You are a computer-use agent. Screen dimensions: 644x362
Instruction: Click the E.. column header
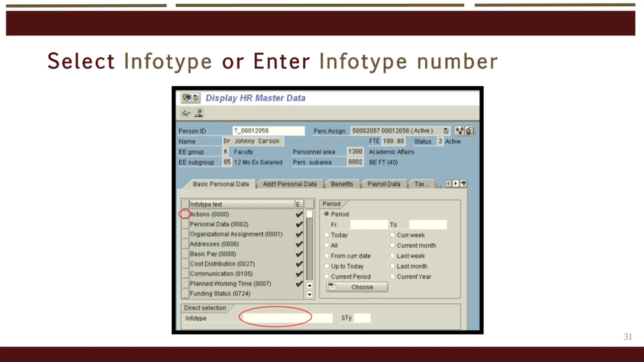tap(299, 204)
